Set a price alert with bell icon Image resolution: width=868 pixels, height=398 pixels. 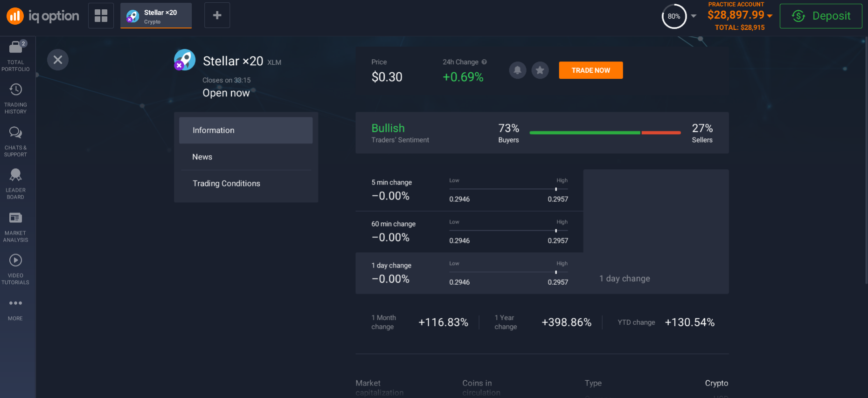(517, 70)
